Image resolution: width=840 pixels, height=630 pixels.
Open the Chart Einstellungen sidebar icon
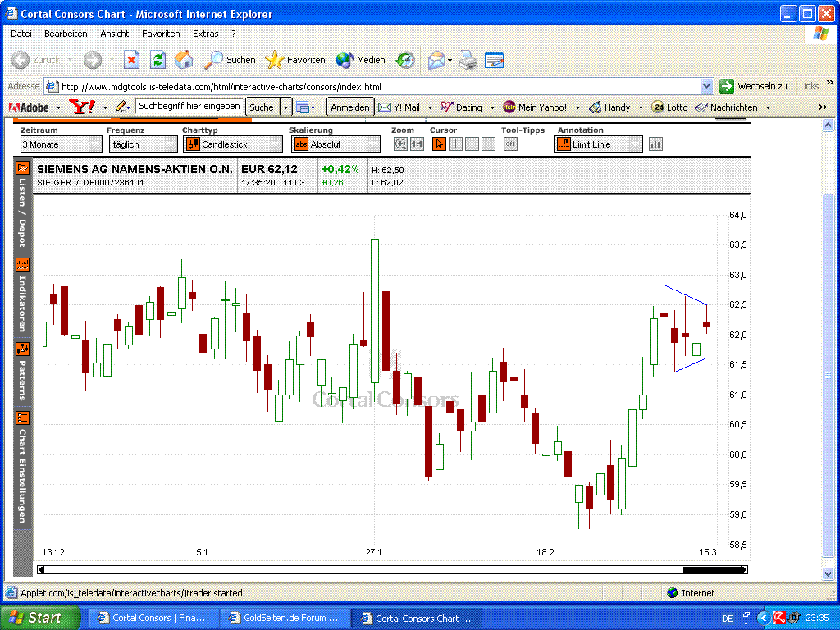[22, 418]
